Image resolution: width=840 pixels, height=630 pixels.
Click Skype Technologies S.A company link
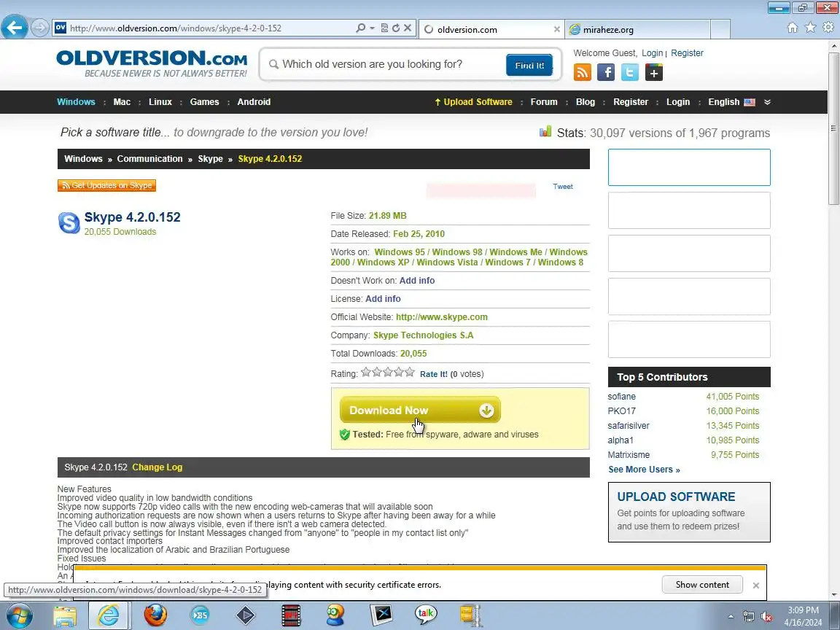coord(423,335)
